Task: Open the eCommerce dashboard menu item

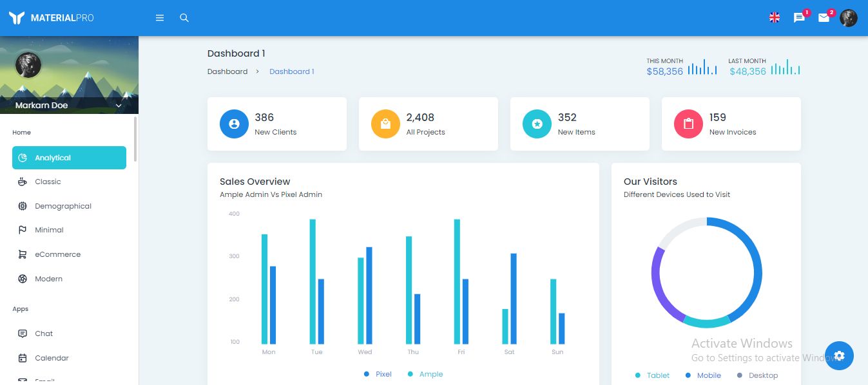Action: [69, 254]
